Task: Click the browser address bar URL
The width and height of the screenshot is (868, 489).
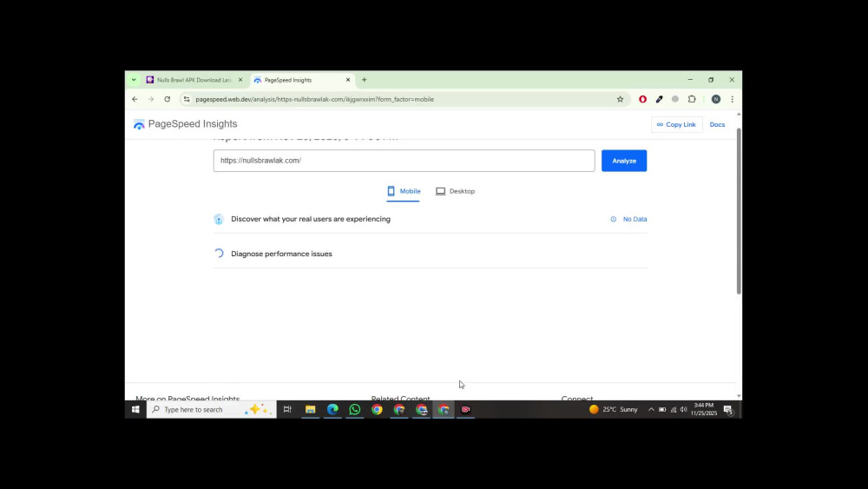Action: [314, 100]
